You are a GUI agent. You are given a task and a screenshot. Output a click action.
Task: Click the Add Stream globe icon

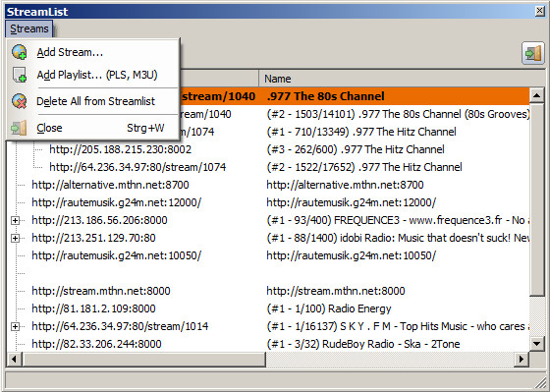19,52
